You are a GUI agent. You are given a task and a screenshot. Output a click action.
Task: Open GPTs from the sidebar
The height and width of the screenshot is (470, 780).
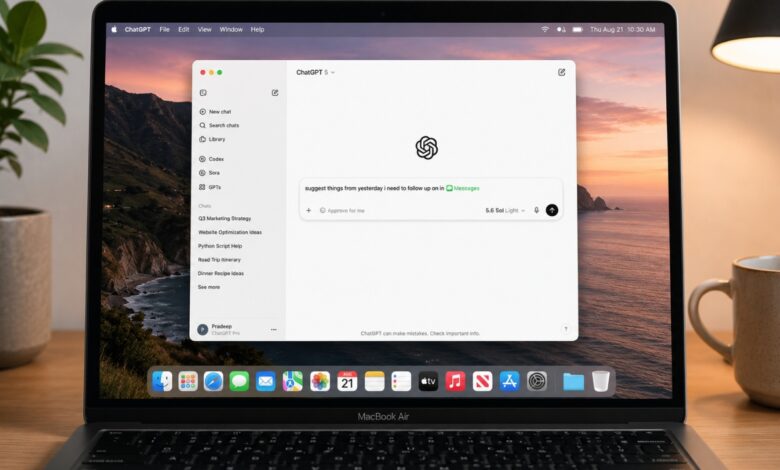pos(210,187)
